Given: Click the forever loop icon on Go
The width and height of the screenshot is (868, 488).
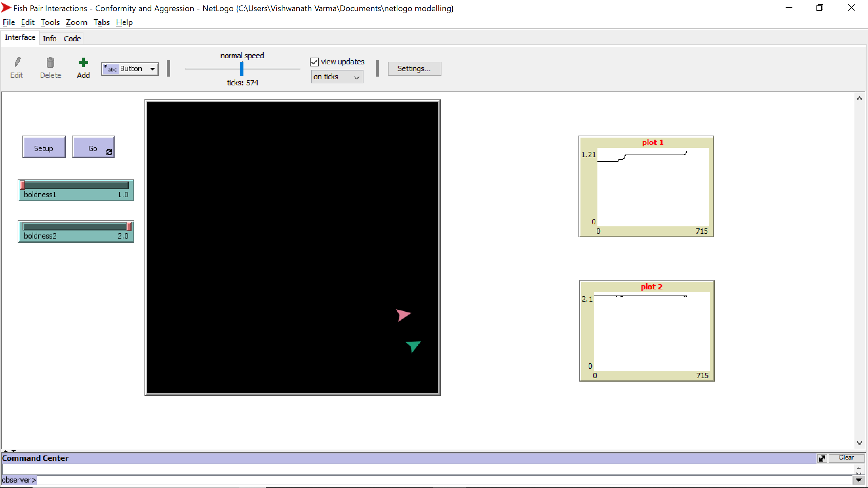Looking at the screenshot, I should tap(109, 152).
